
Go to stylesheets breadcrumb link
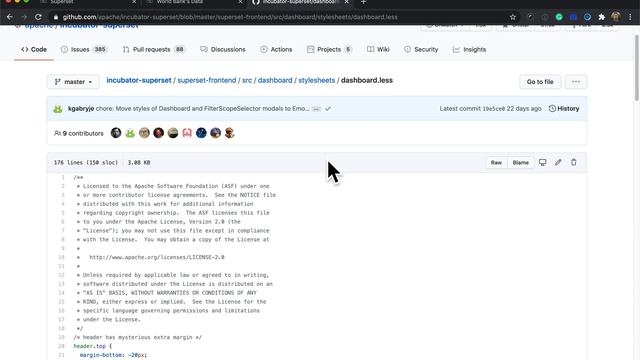click(x=317, y=80)
